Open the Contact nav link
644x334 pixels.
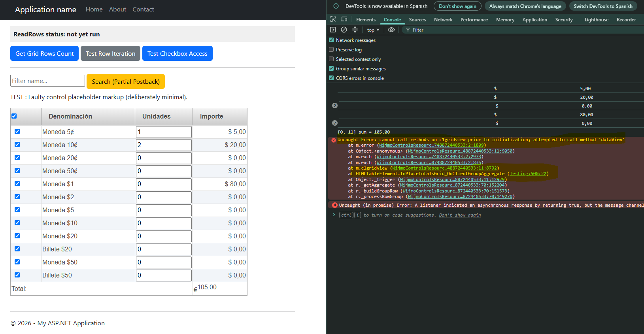coord(143,9)
